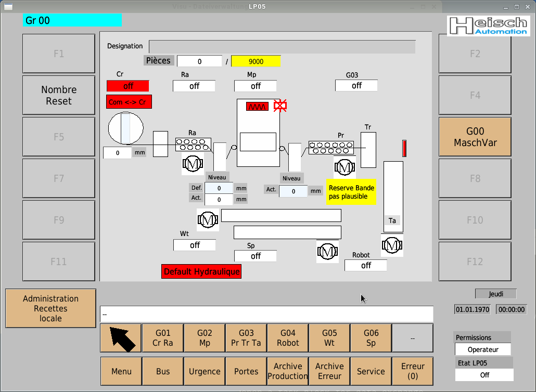The width and height of the screenshot is (536, 392).
Task: Switch to G04 Robot group
Action: (288, 338)
